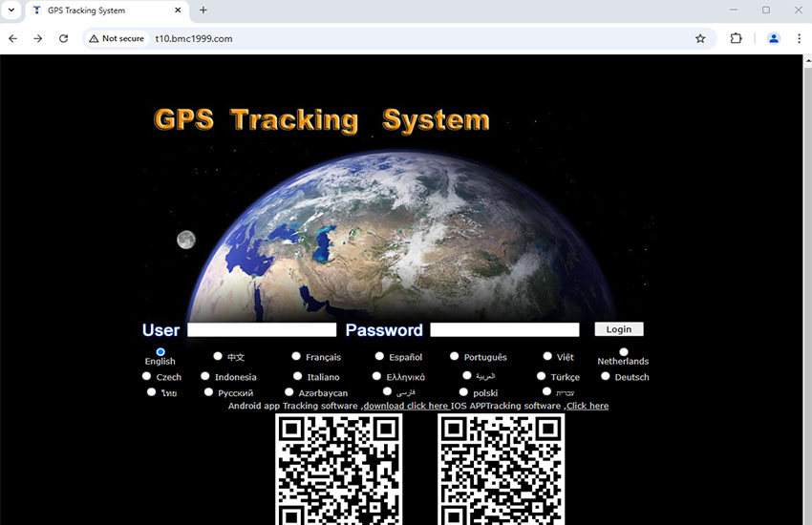Choose the Thai language radio button
Screen dimensions: 812x525
tap(151, 392)
